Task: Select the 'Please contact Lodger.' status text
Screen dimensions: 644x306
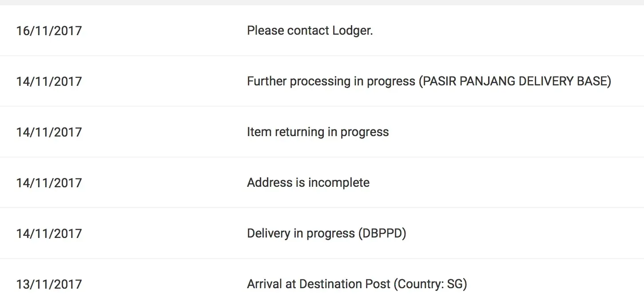Action: pyautogui.click(x=310, y=31)
